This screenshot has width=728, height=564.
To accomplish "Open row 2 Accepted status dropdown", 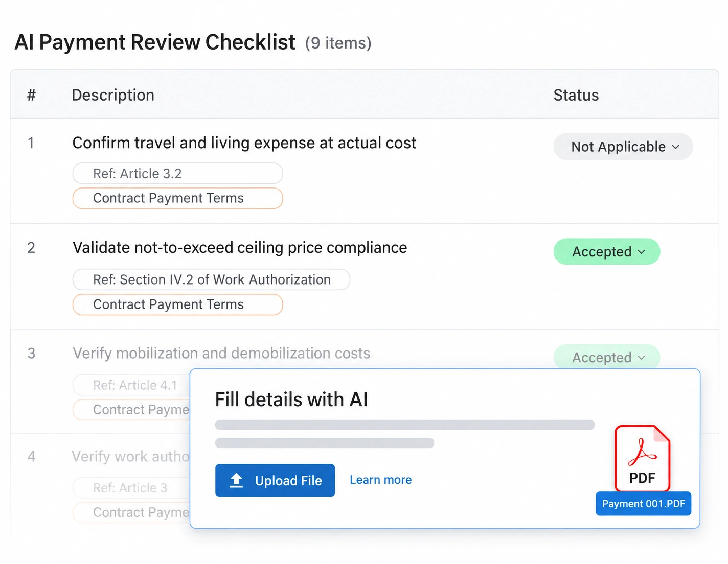I will point(607,251).
